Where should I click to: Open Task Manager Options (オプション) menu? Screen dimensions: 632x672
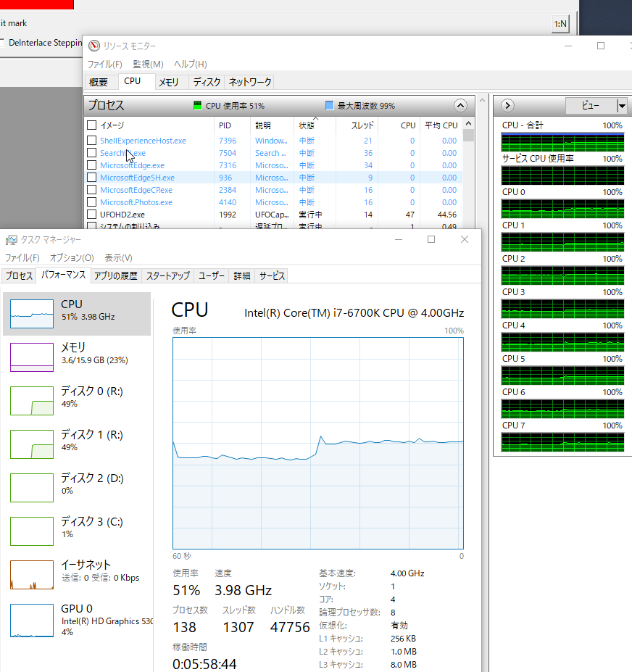pos(72,258)
